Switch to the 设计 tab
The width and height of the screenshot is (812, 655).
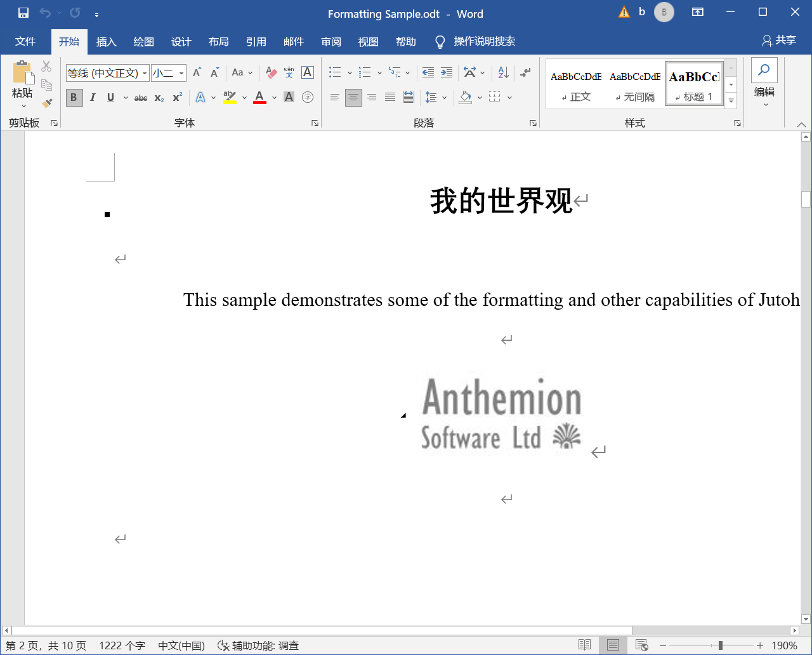point(181,41)
